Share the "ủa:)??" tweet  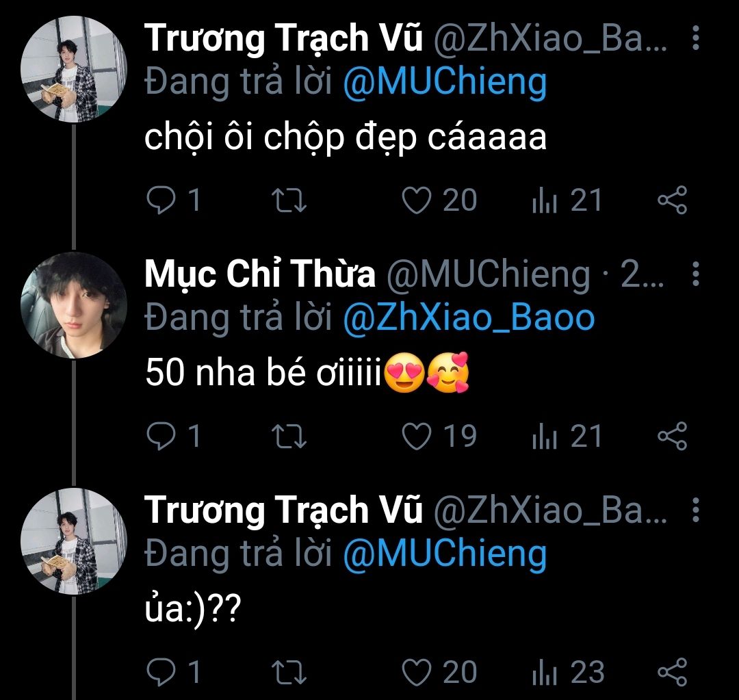(x=671, y=672)
